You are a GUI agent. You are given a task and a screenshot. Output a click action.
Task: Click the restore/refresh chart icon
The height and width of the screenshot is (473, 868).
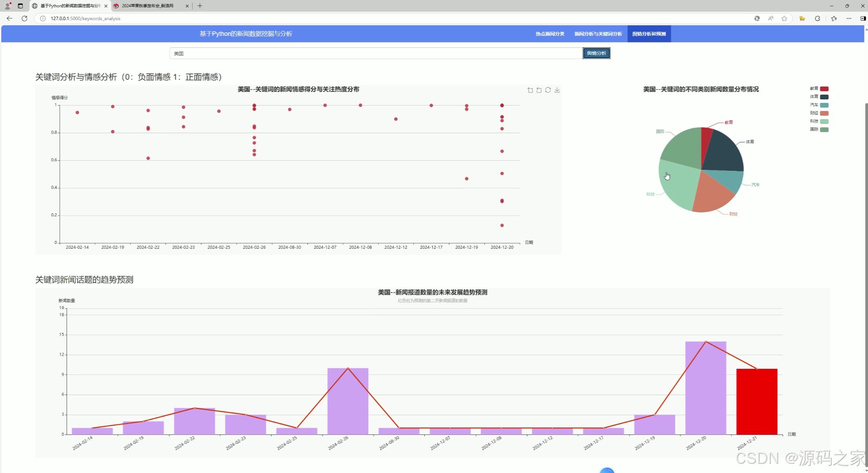548,90
